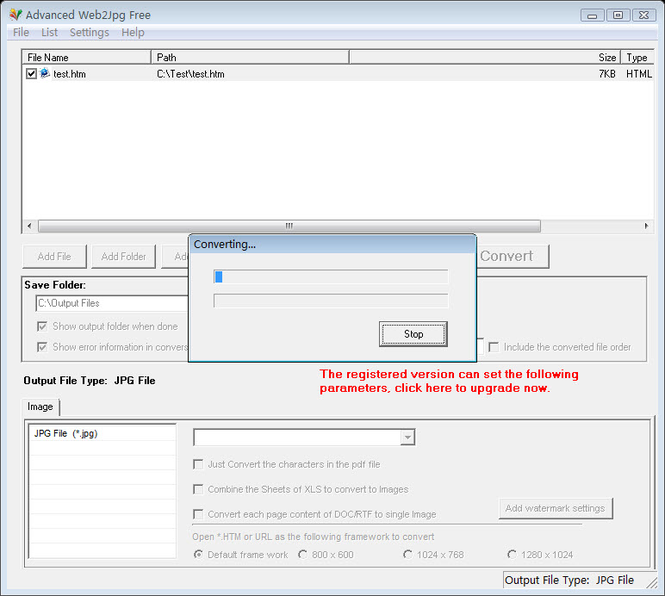Click the Save Folder path input field
665x596 pixels.
click(x=112, y=303)
